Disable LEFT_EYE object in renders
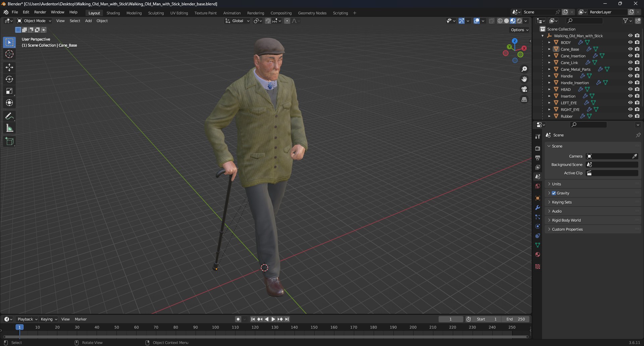 (x=637, y=103)
